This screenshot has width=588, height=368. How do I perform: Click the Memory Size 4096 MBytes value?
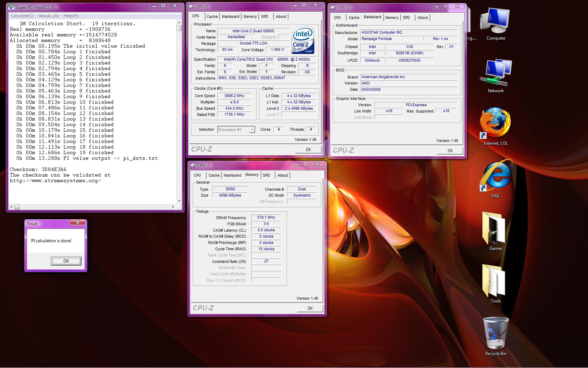230,196
